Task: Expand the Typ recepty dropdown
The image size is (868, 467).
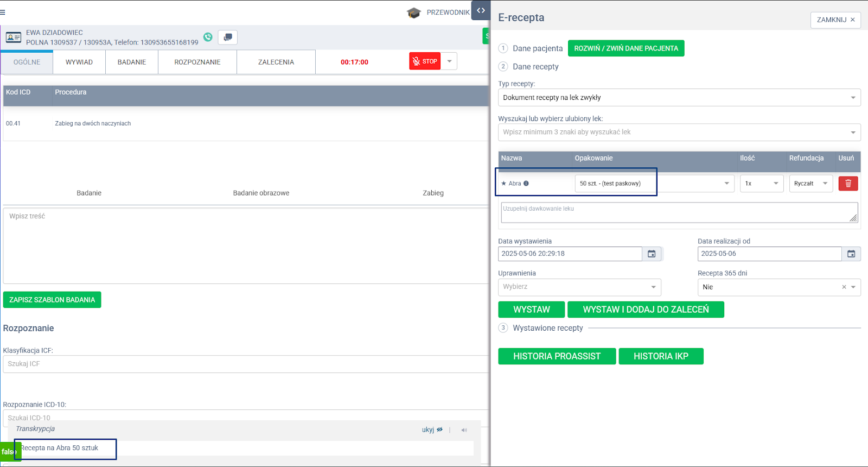Action: point(852,98)
